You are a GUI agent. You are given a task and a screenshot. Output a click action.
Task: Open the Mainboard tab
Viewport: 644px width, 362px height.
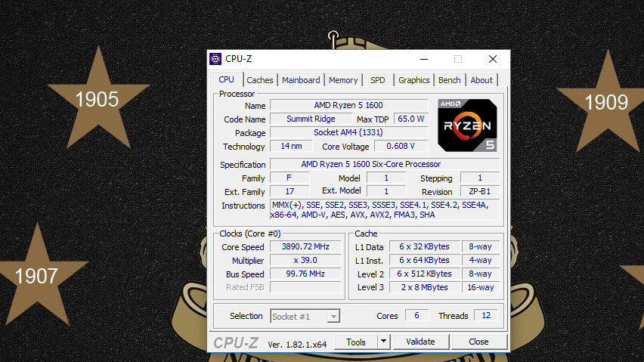[301, 80]
